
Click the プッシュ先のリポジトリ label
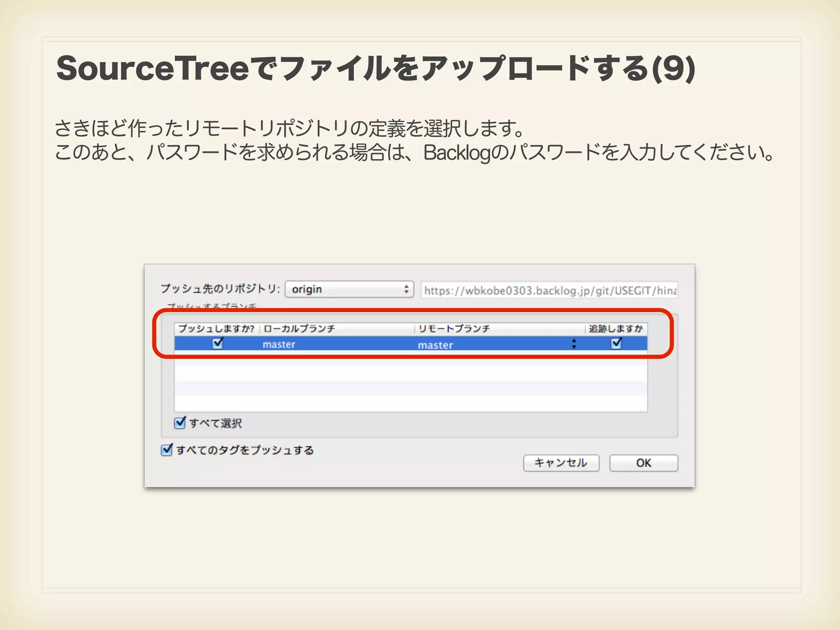pyautogui.click(x=220, y=289)
